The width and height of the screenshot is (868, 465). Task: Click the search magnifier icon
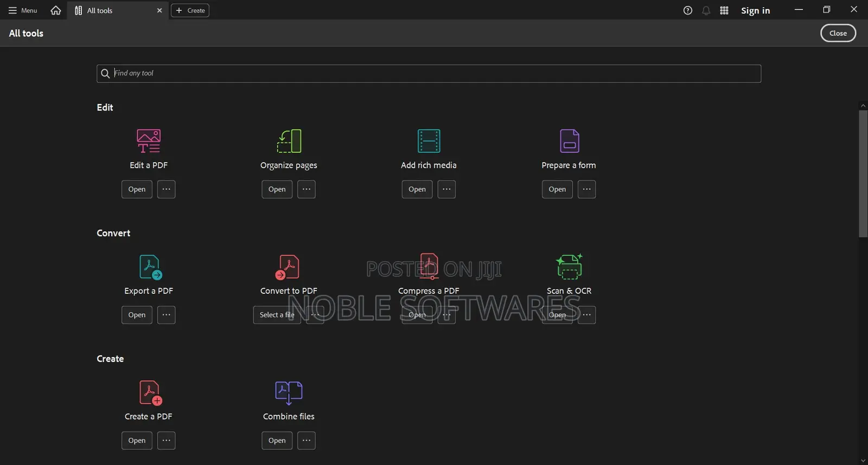[x=105, y=73]
